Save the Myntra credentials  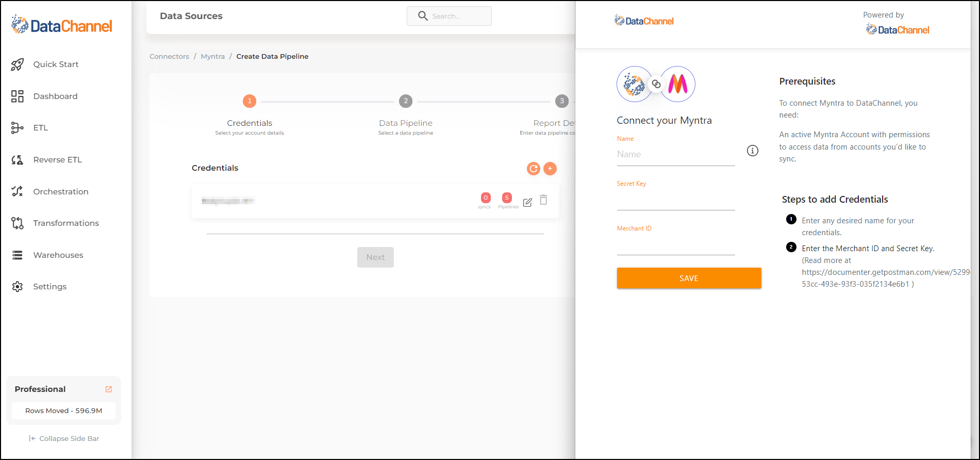(689, 278)
